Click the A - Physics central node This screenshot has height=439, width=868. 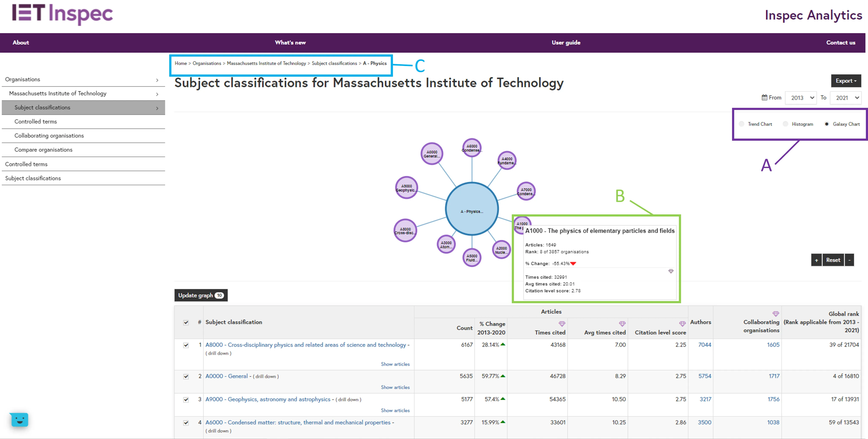[x=471, y=209]
